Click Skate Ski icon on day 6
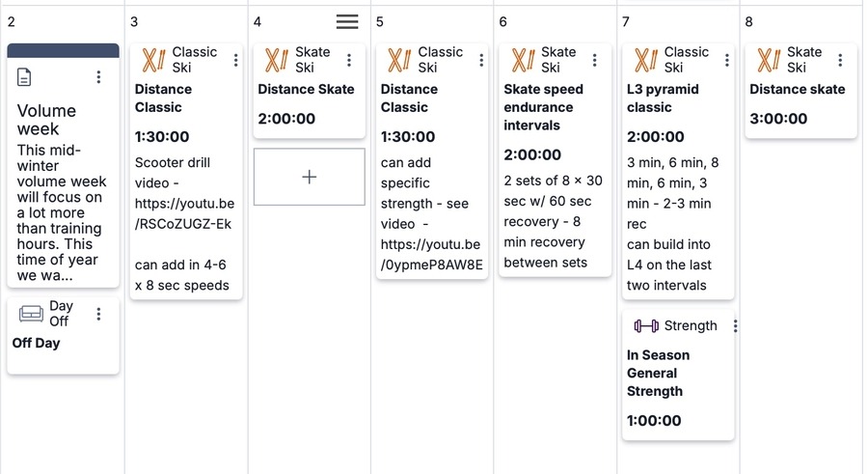 [x=523, y=61]
